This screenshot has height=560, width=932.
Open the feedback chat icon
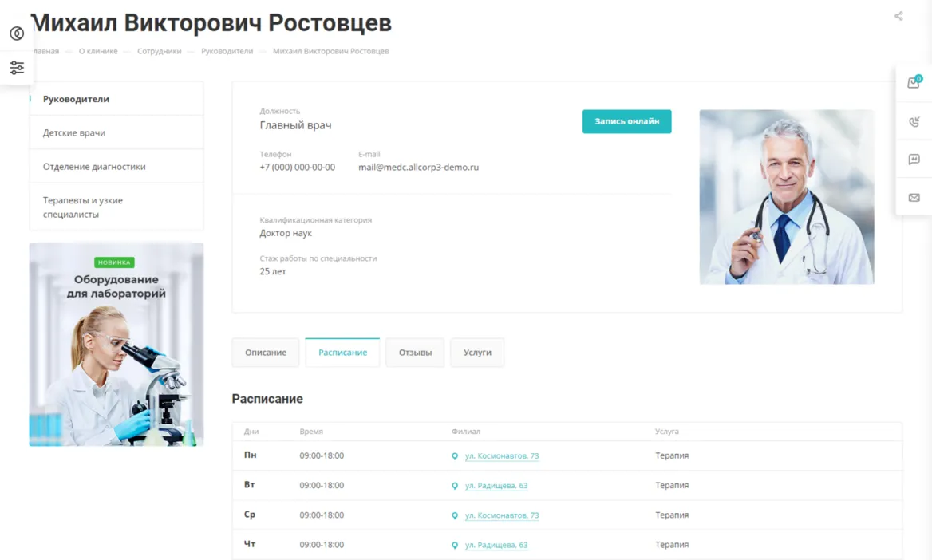(x=914, y=160)
